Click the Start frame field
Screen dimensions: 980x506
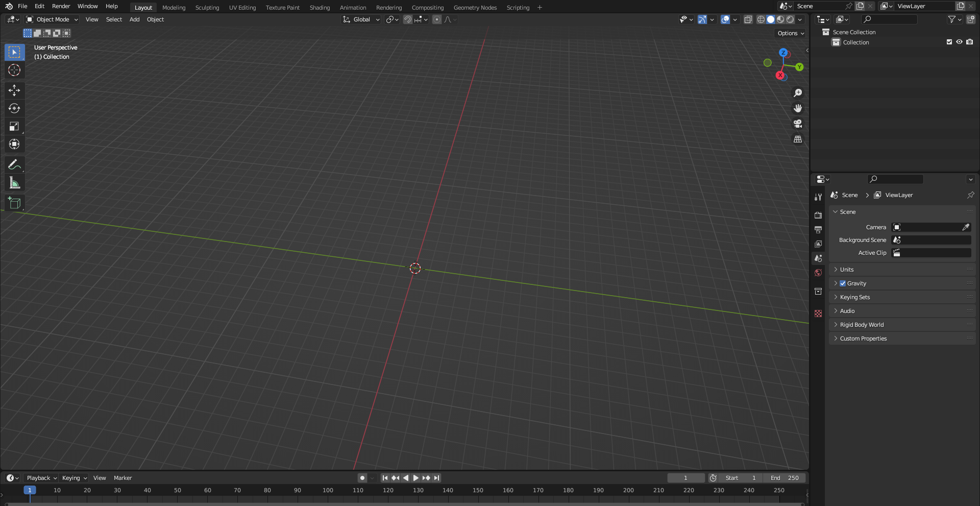click(742, 478)
